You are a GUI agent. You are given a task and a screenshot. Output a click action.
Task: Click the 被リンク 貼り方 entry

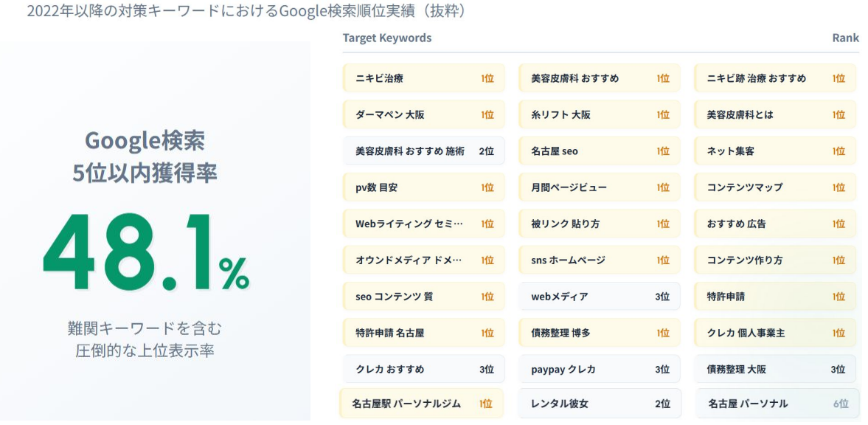click(x=600, y=224)
